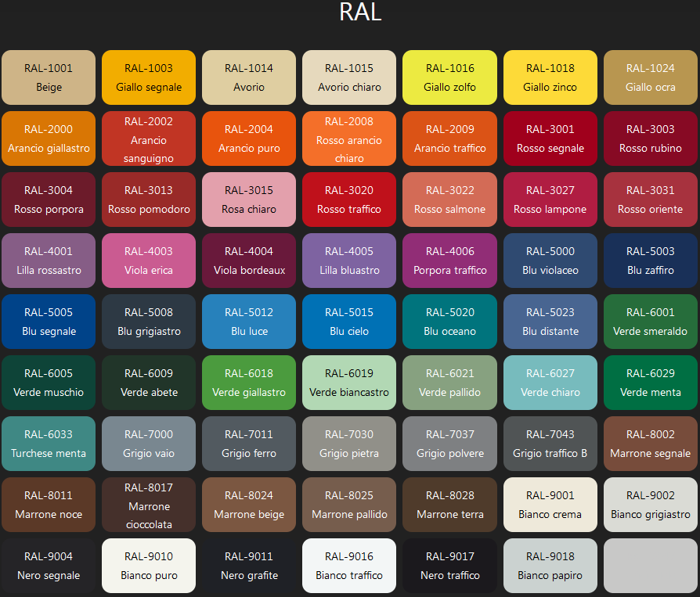
Task: Click RAL-3031 Rosso oriente swatch
Action: point(651,200)
